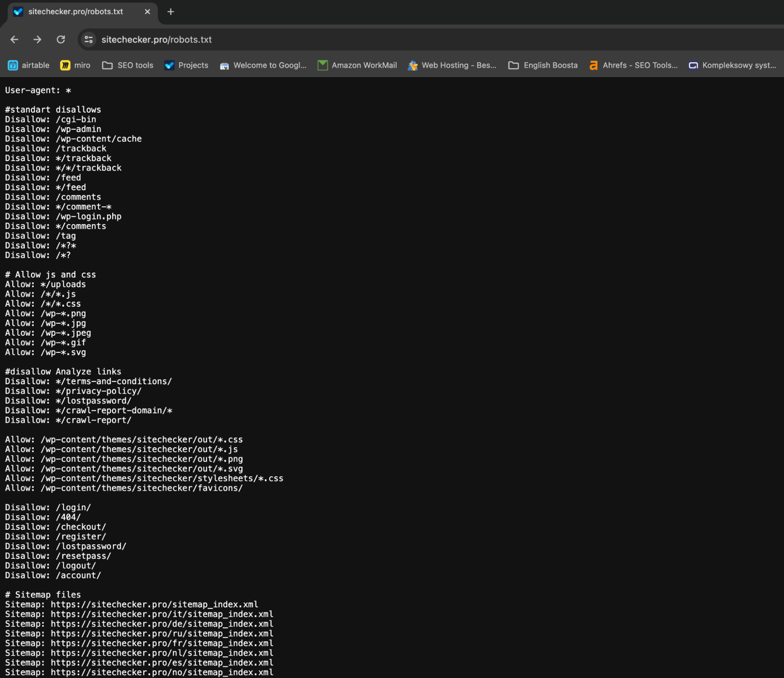Open Welcome to Google bookmark
The image size is (784, 678).
pos(263,65)
